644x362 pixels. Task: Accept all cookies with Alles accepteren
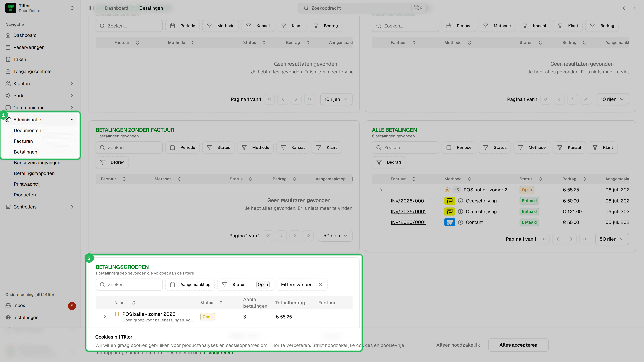518,345
